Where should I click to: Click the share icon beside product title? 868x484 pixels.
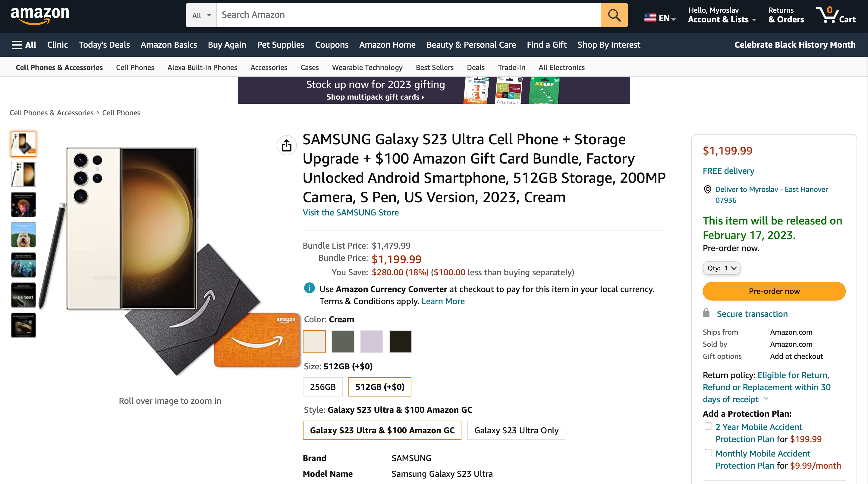point(286,145)
